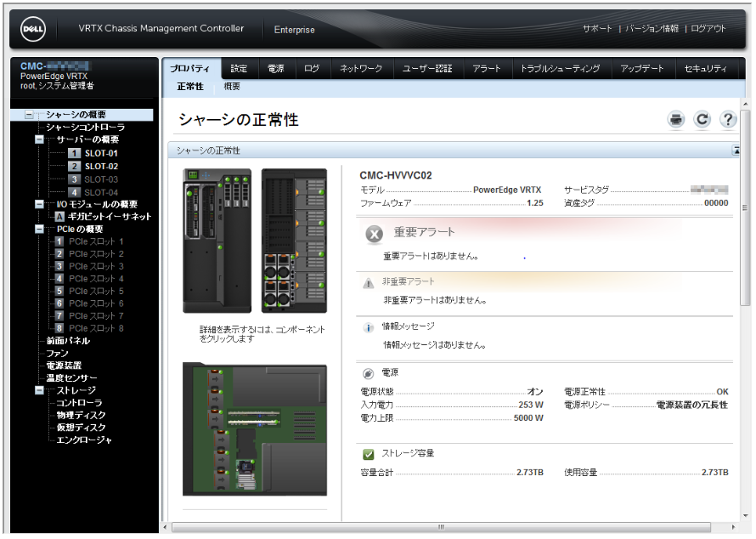Open the サポート link in header

(x=597, y=29)
